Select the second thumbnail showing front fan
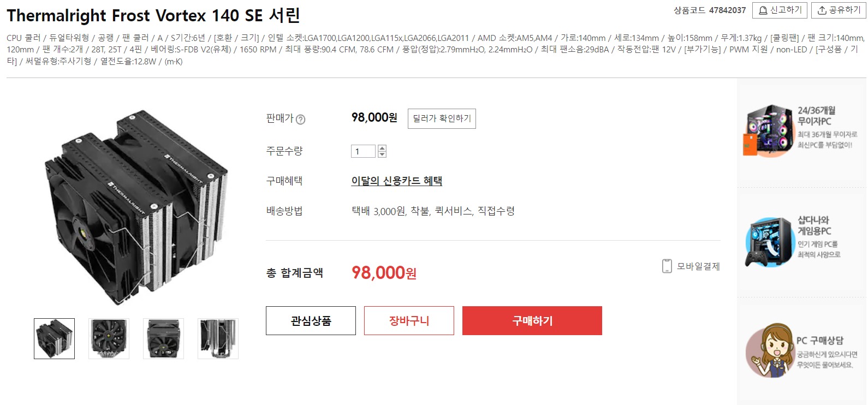The height and width of the screenshot is (405, 868). [109, 338]
